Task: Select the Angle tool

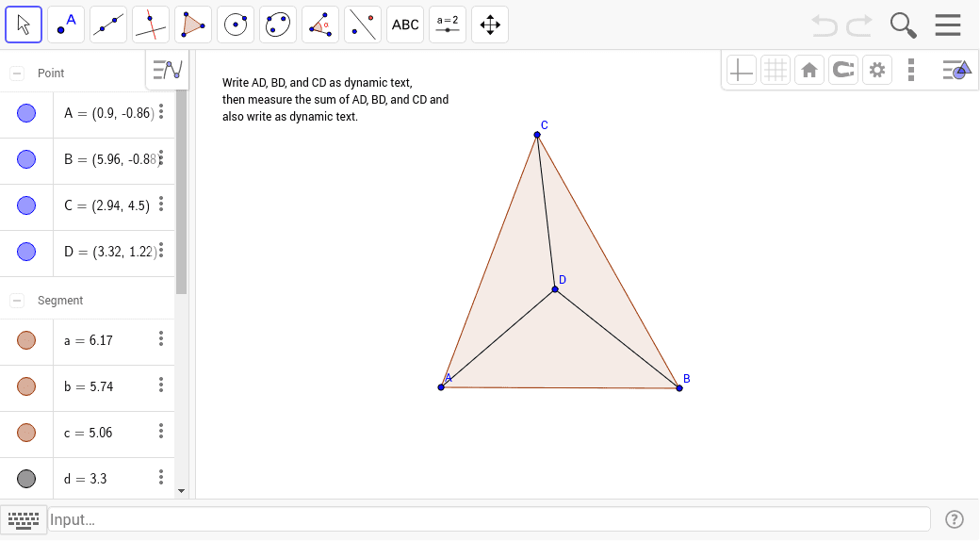Action: (320, 25)
